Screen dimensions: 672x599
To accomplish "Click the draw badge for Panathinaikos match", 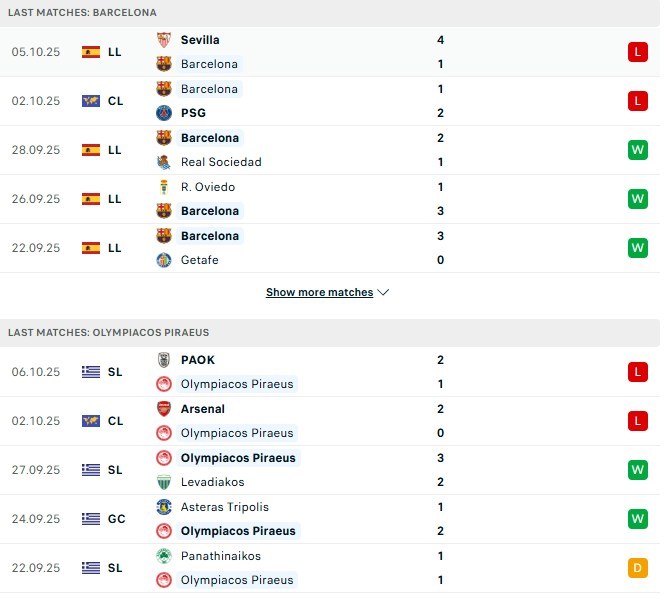I will point(637,568).
